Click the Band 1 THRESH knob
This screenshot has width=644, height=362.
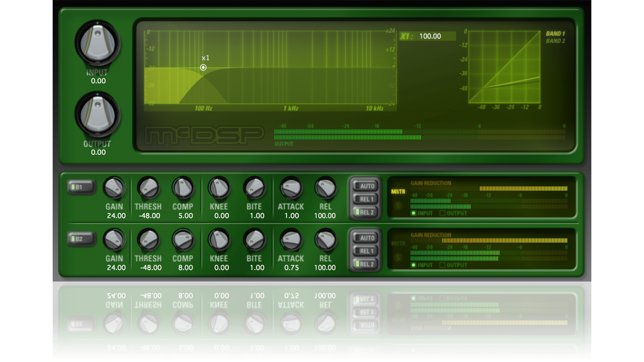(x=148, y=188)
